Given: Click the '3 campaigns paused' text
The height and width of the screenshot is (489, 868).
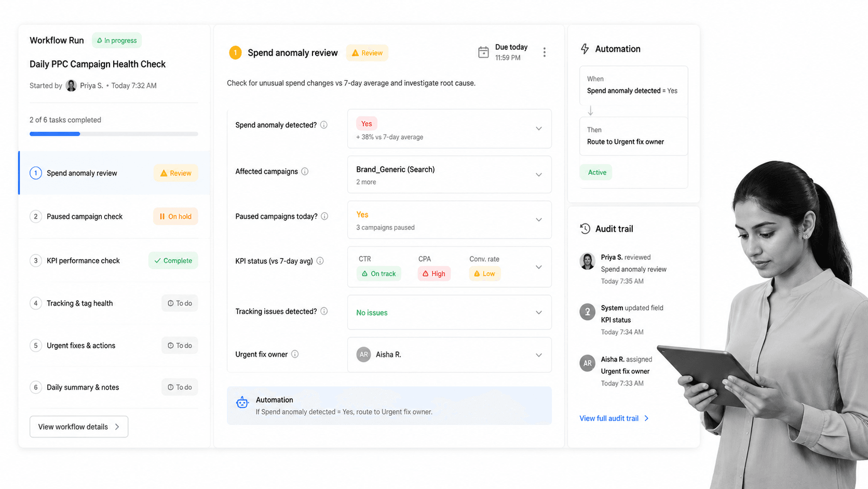Looking at the screenshot, I should tap(385, 228).
